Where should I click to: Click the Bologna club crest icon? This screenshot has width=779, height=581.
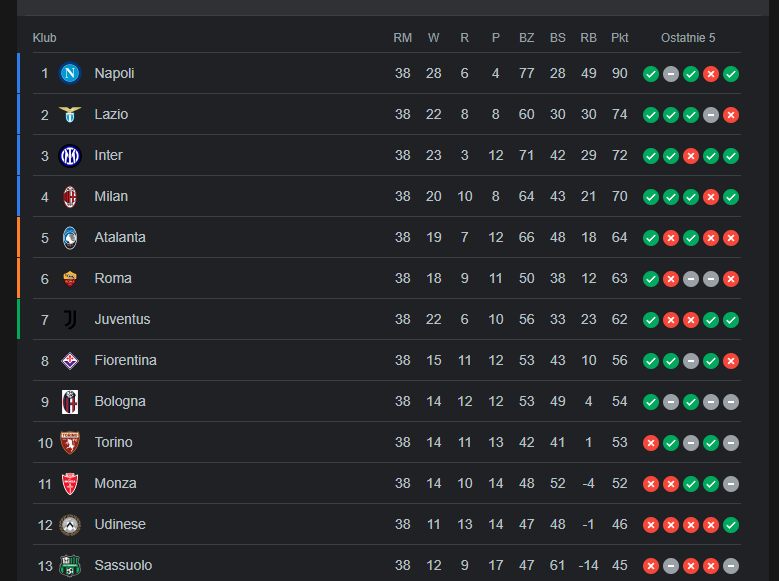(x=70, y=402)
